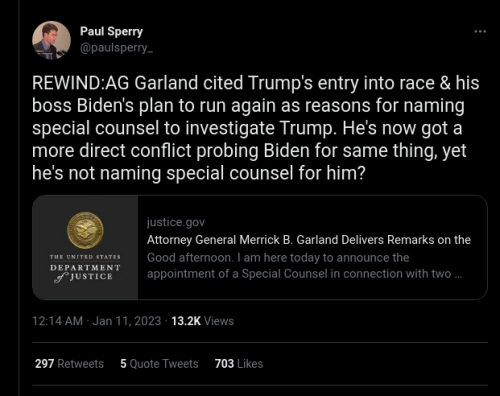
Task: Open Paul Sperry's profile picture
Action: click(x=51, y=40)
